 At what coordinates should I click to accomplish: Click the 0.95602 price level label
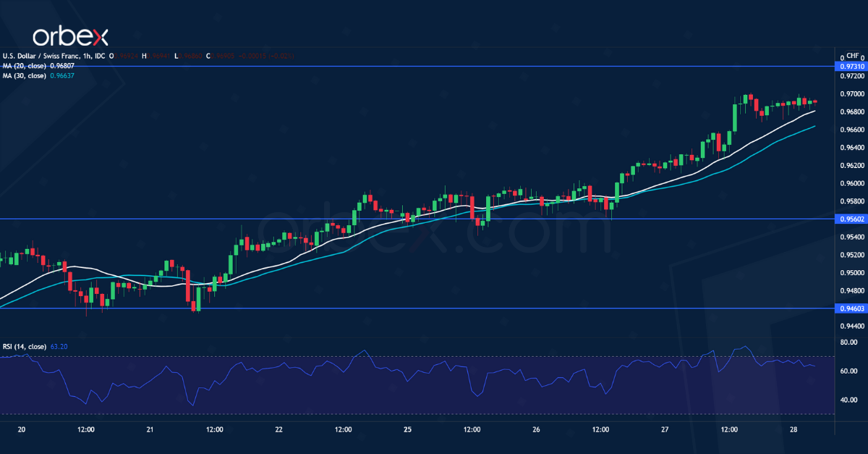pyautogui.click(x=849, y=219)
